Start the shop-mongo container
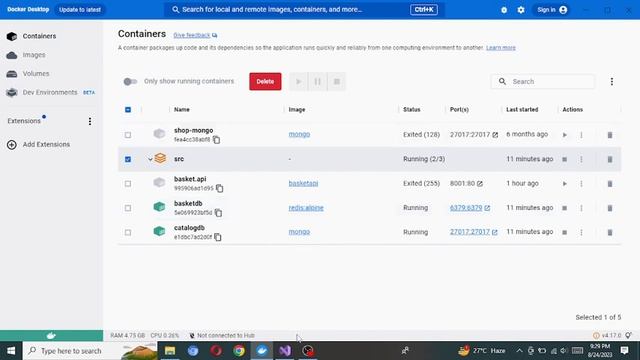The width and height of the screenshot is (640, 360). [x=564, y=135]
